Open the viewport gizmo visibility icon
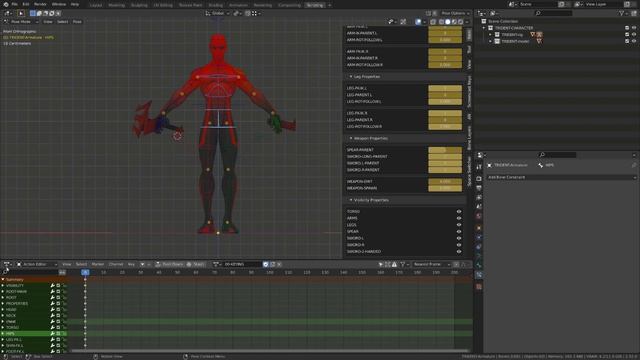 click(403, 22)
